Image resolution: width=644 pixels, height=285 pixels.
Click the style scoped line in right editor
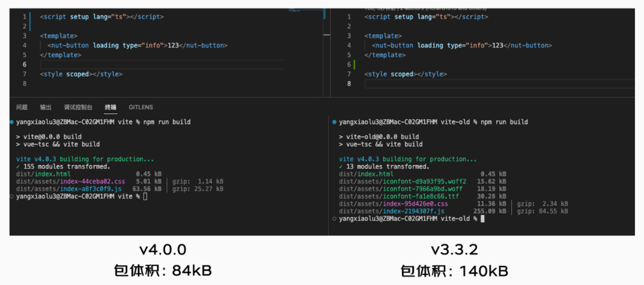pos(406,75)
